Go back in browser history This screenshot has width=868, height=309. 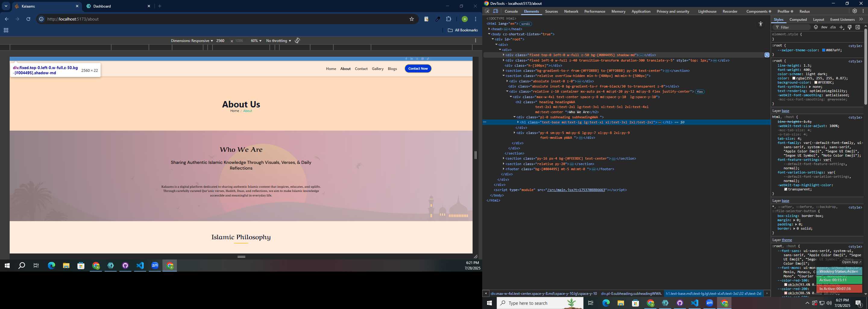point(6,19)
